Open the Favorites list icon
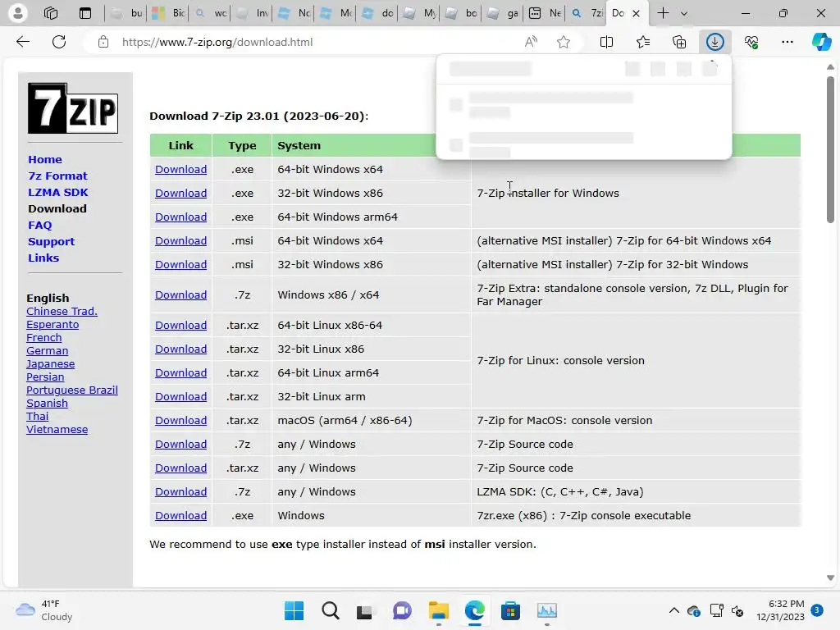 point(643,42)
